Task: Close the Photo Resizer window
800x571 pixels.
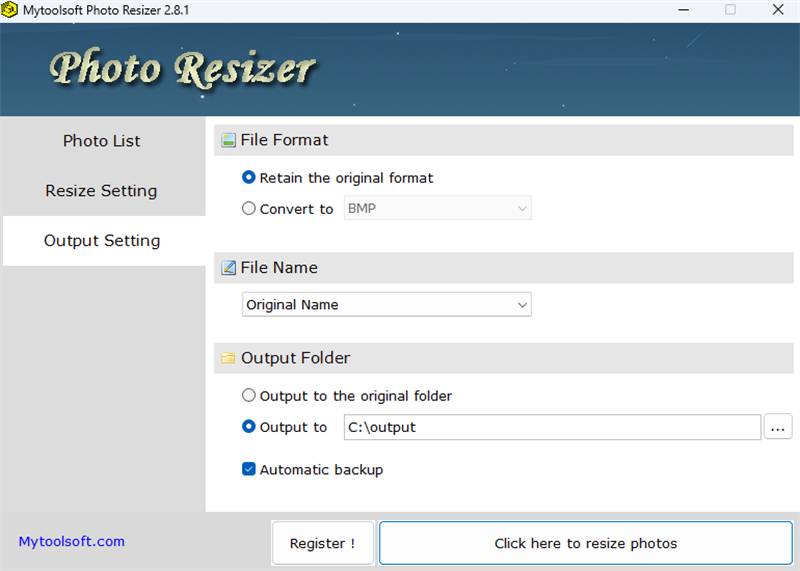Action: 778,10
